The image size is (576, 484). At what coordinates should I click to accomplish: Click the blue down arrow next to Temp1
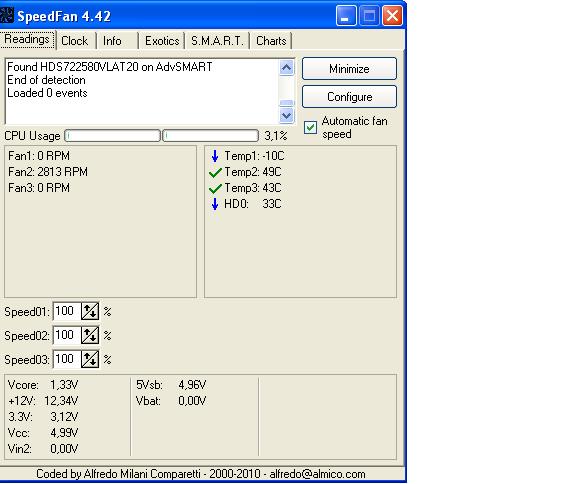point(215,156)
